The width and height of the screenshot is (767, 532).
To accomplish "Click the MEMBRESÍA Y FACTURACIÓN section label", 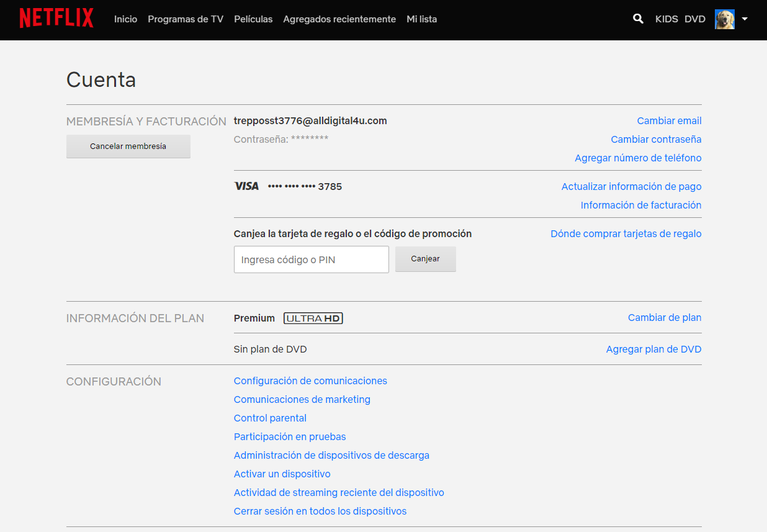I will 146,122.
